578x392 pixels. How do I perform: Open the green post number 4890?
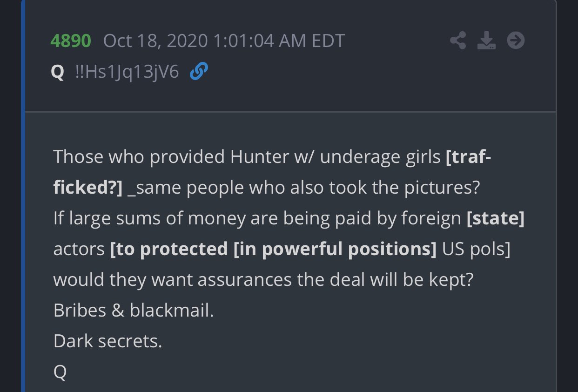tap(70, 41)
